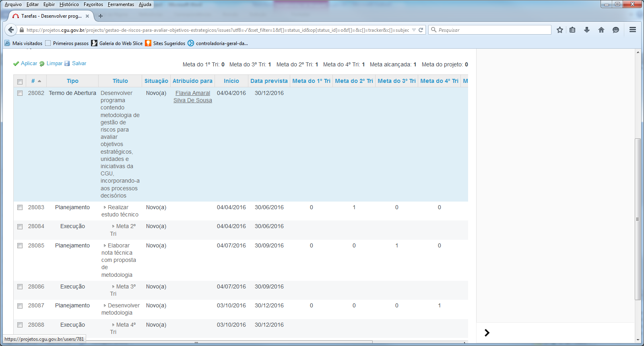Open a new tab with plus button
The width and height of the screenshot is (644, 346).
(101, 16)
